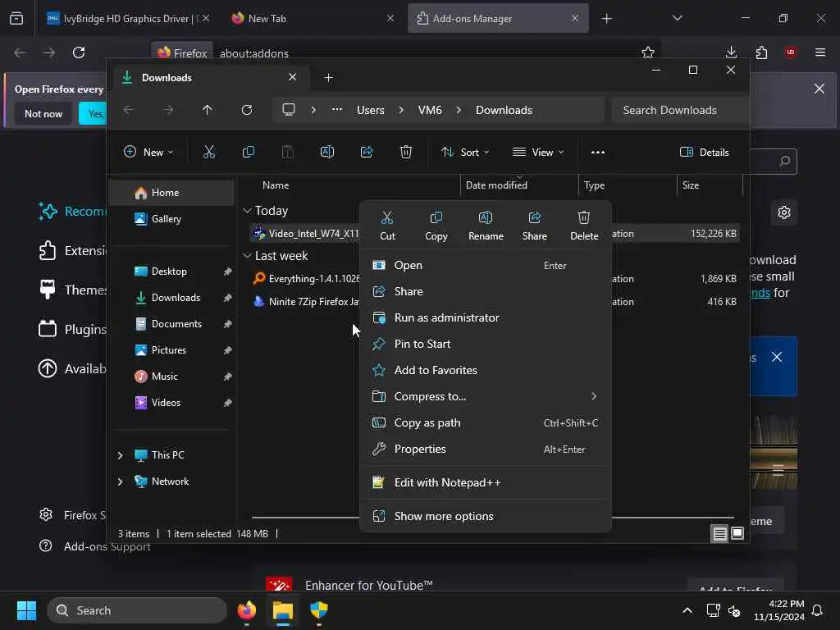Screen dimensions: 840x630
Task: Click VM6 in the breadcrumb path
Action: [430, 110]
